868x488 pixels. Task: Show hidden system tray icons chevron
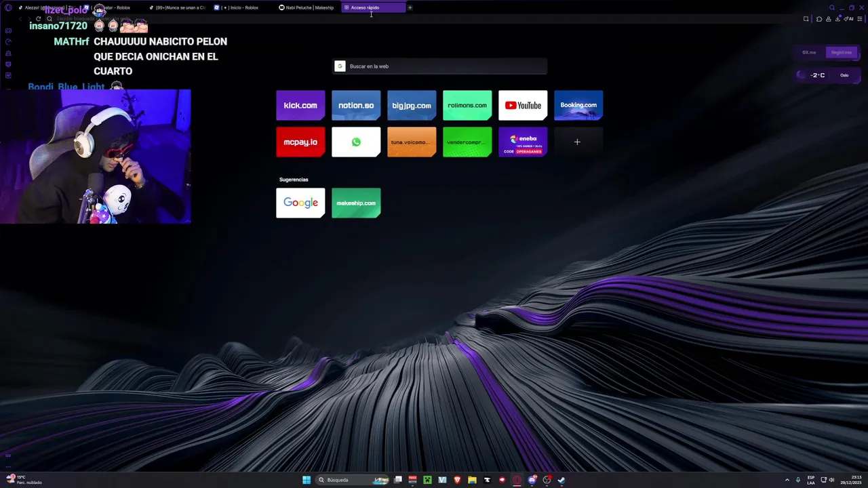click(787, 480)
